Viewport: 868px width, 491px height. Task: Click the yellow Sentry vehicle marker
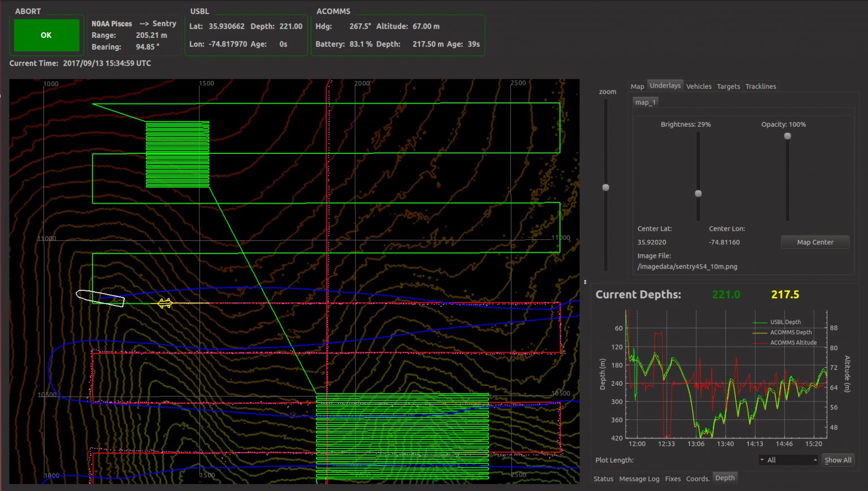(x=164, y=304)
